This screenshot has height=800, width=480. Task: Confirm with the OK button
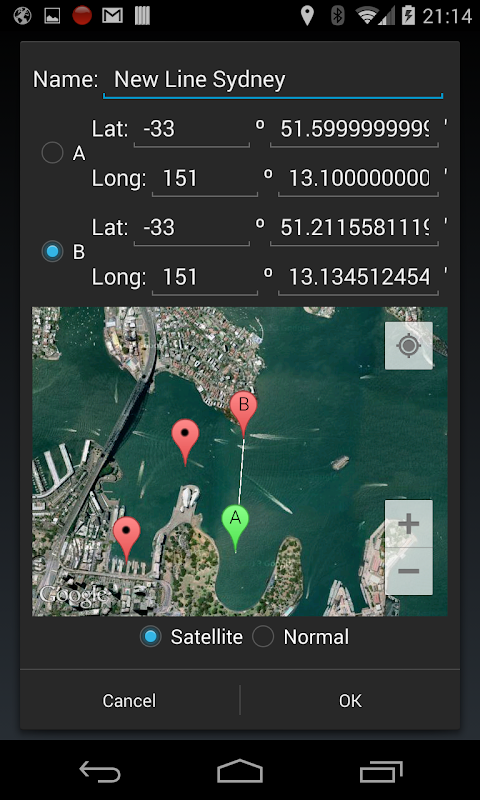350,701
